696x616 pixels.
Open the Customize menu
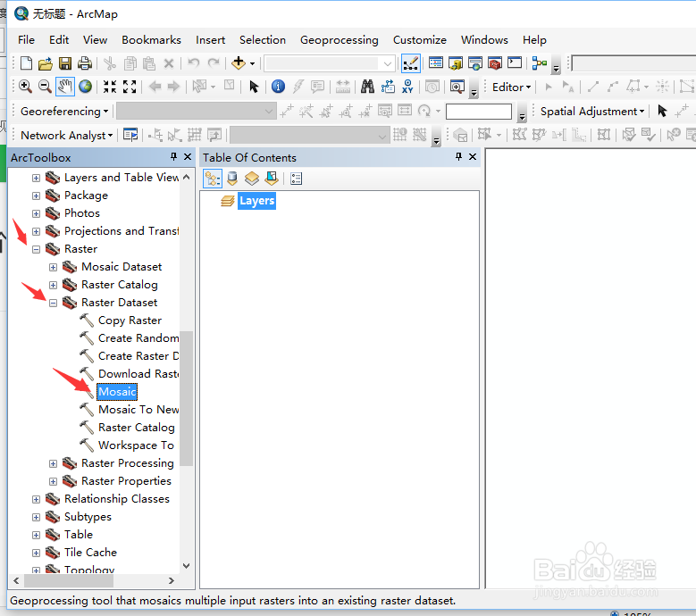click(419, 40)
